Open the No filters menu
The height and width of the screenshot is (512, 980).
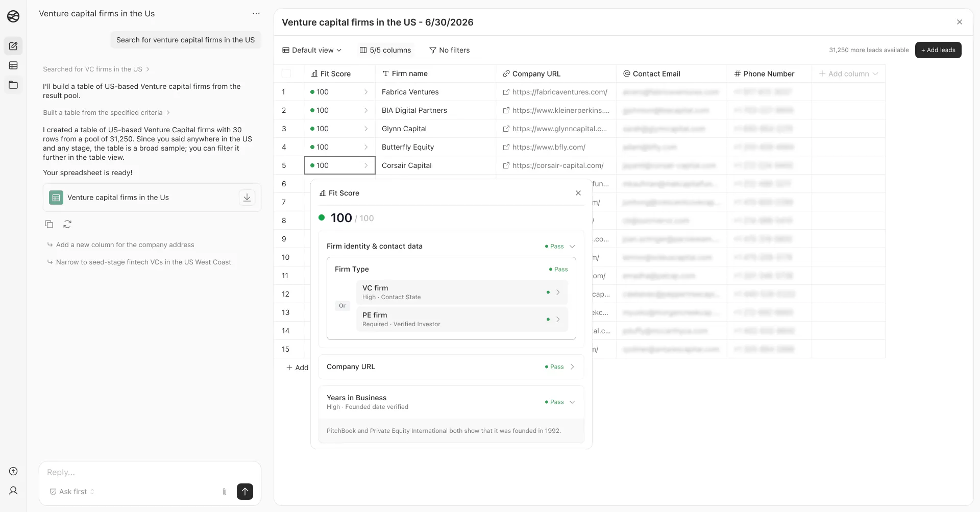point(449,50)
